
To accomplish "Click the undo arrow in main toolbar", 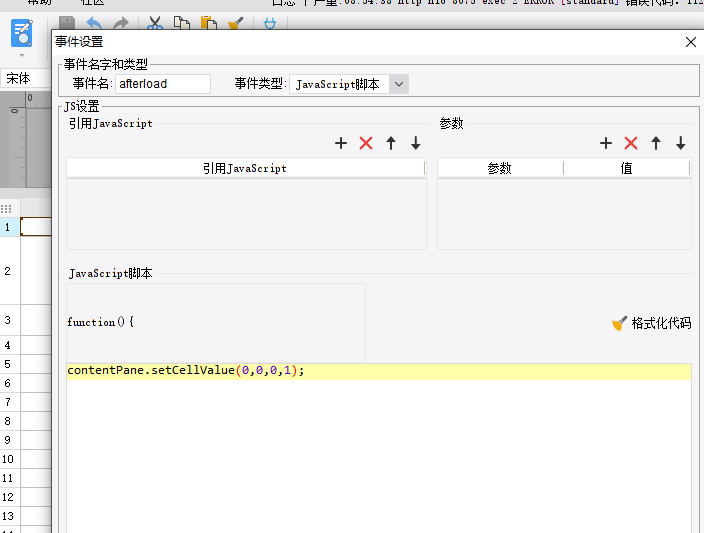I will pos(94,23).
